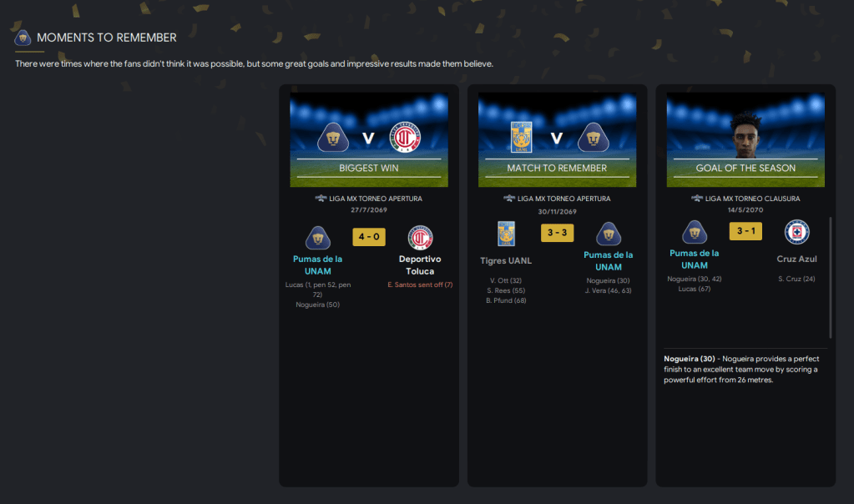Click Pumas crest in Biggest Win banner
The height and width of the screenshot is (504, 854).
[333, 138]
